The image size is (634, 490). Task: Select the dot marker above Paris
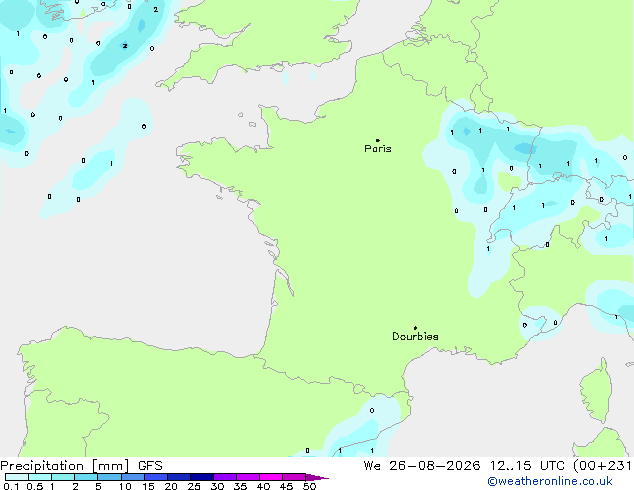(378, 140)
